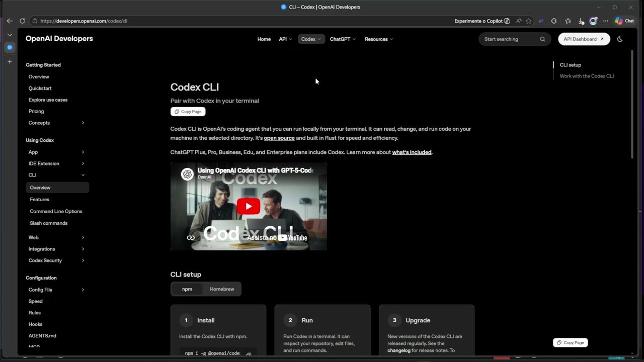This screenshot has width=644, height=362.
Task: Open the changelog link in Upgrade card
Action: [x=398, y=350]
